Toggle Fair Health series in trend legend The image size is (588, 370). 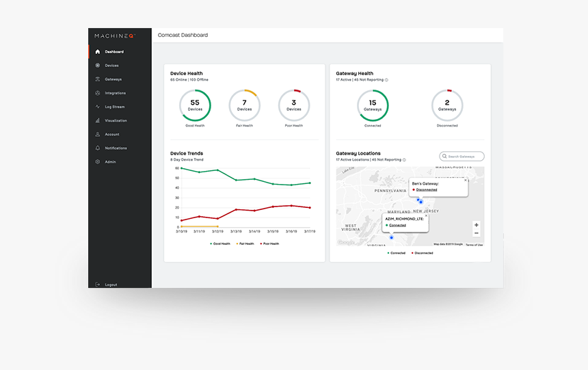[245, 243]
